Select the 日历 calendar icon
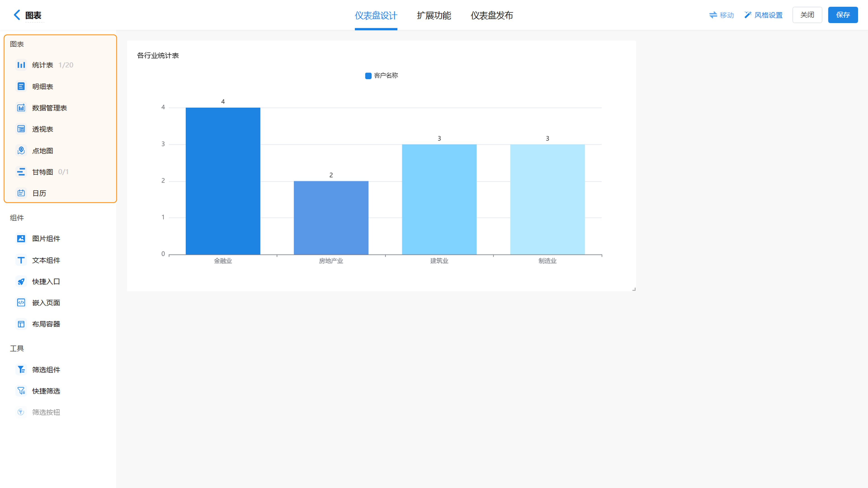The width and height of the screenshot is (868, 488). pyautogui.click(x=21, y=193)
